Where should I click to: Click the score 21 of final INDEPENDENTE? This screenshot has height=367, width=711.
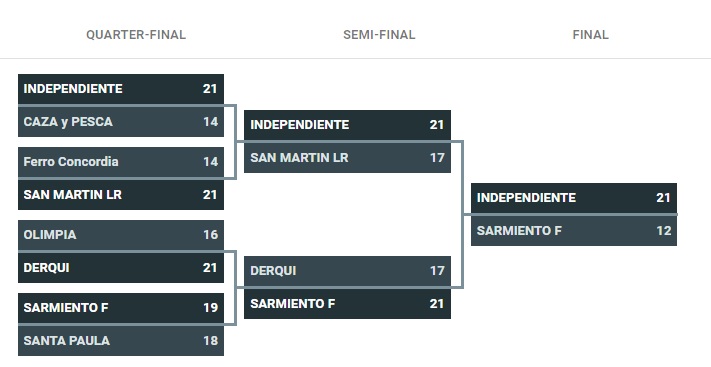pos(663,198)
